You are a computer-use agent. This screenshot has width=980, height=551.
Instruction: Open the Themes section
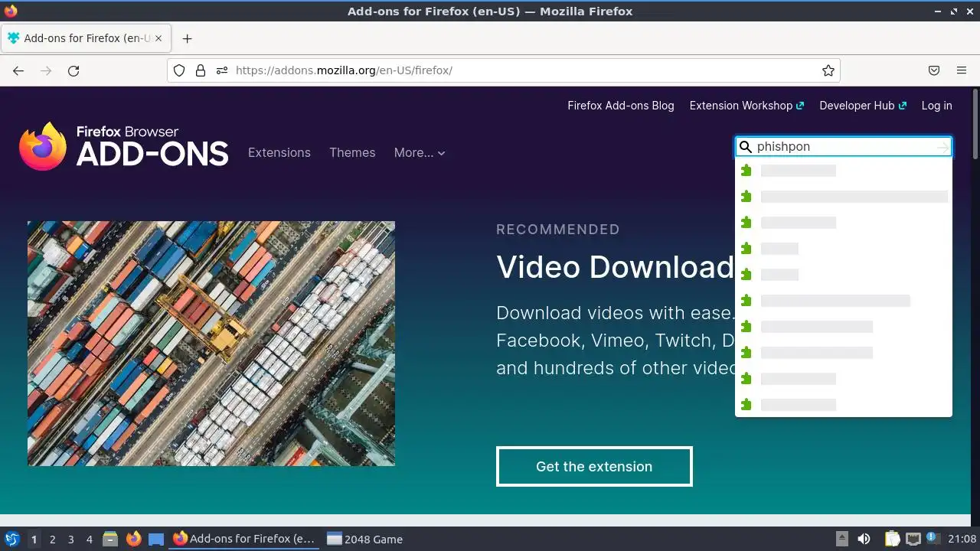click(x=352, y=152)
